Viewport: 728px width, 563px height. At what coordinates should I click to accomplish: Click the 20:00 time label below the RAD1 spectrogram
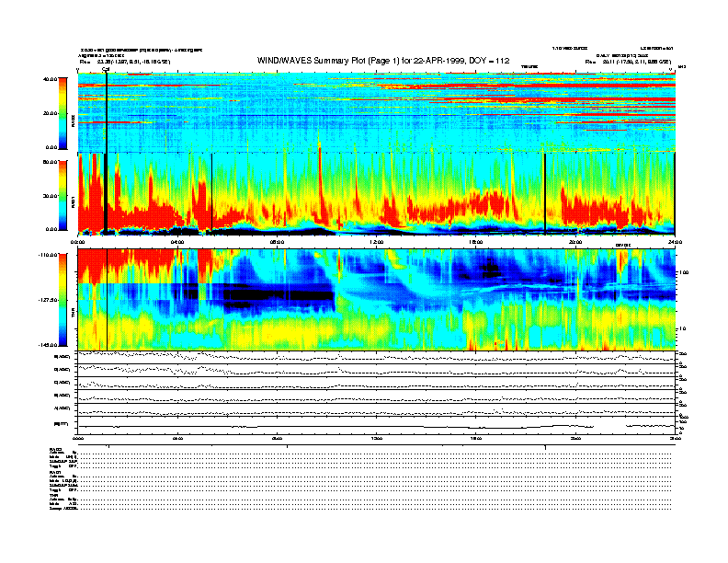[x=575, y=242]
